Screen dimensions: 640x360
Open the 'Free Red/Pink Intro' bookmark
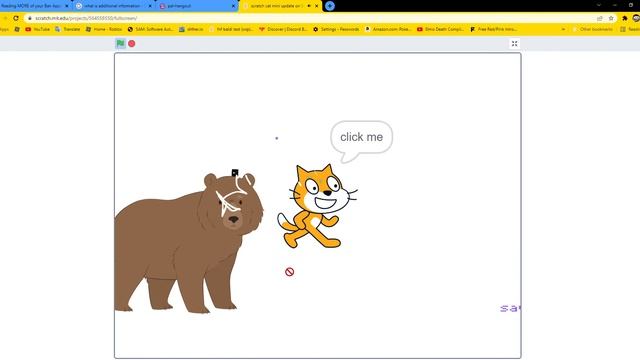494,29
